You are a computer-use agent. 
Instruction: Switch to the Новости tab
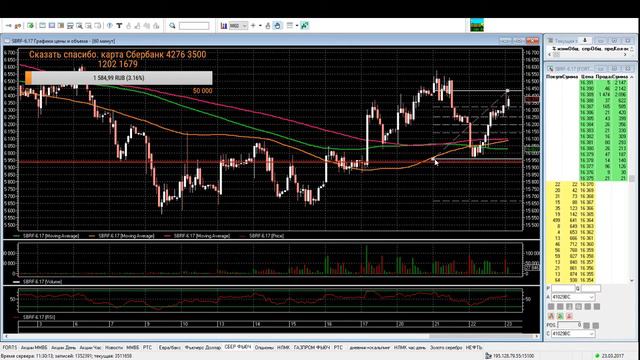coord(114,348)
